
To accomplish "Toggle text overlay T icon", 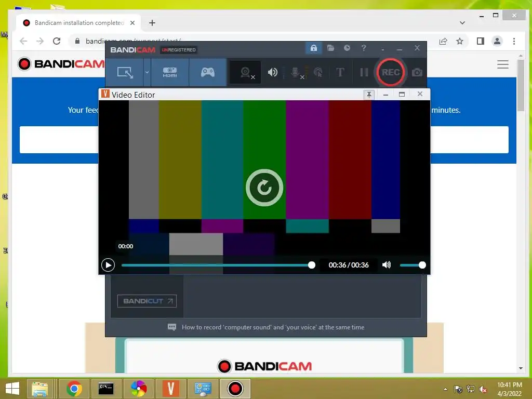I will point(340,72).
